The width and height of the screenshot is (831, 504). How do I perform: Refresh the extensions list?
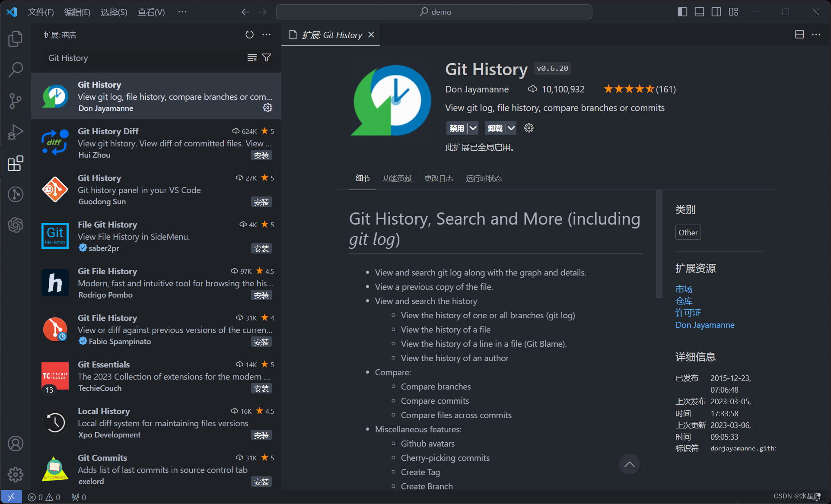point(249,35)
